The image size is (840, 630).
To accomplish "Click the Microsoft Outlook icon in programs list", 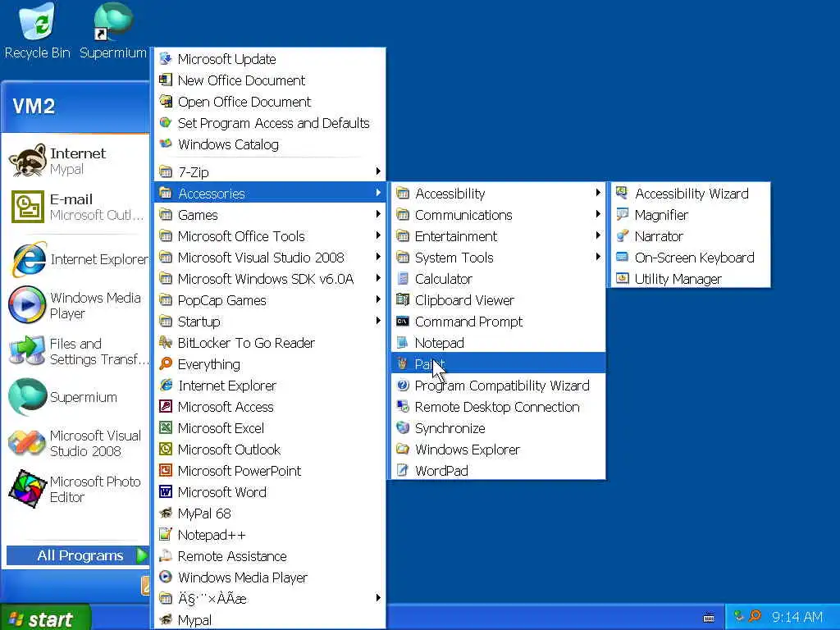I will point(166,449).
